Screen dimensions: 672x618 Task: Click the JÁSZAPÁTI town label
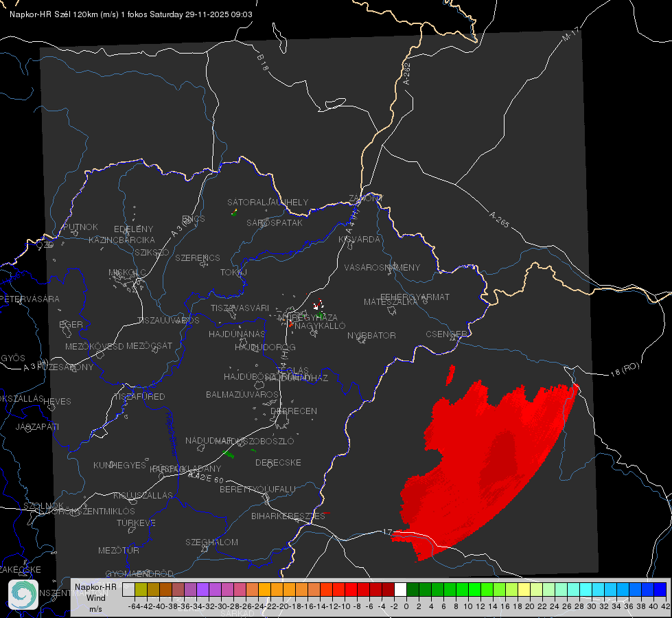[37, 426]
